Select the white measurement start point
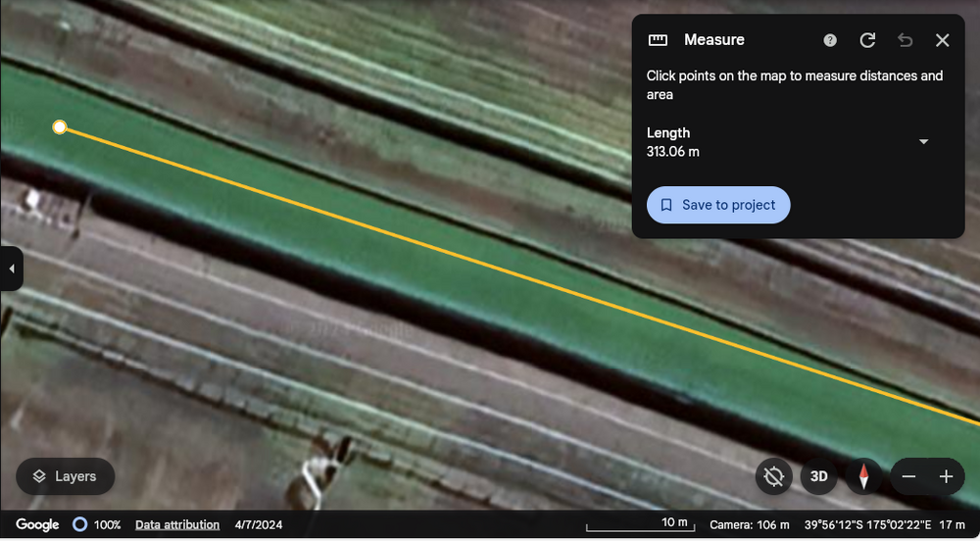The image size is (980, 541). 60,127
